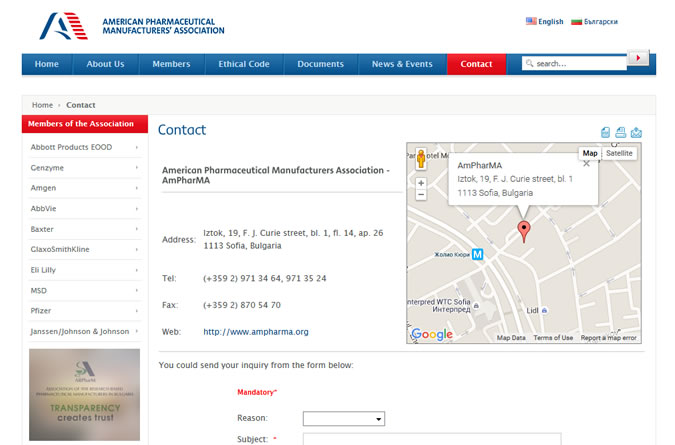Image resolution: width=675 pixels, height=445 pixels.
Task: Open Eli Lilly member link
Action: [43, 270]
